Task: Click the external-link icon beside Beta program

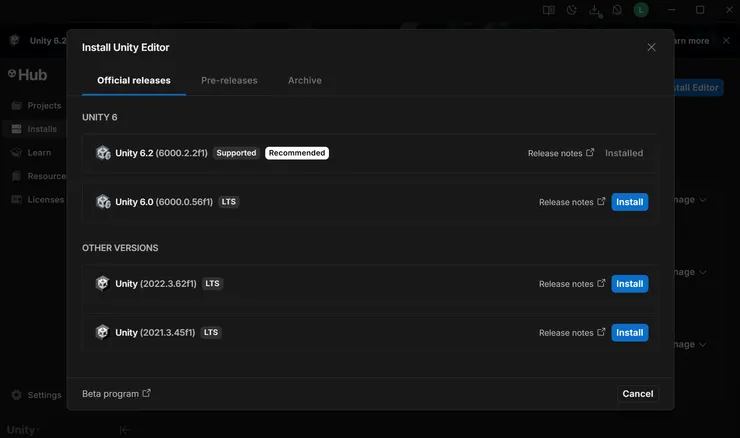Action: pyautogui.click(x=147, y=393)
